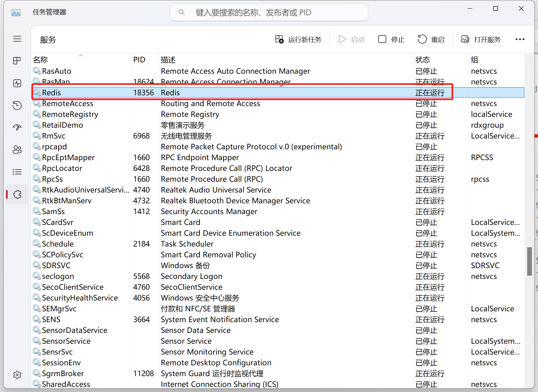
Task: Select the RtkAudioUniversalService row name
Action: pyautogui.click(x=85, y=190)
